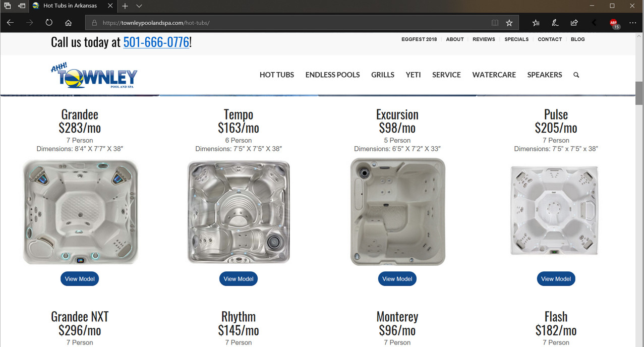Open the favorites hub icon
Screen dimensions: 644x347
point(536,23)
